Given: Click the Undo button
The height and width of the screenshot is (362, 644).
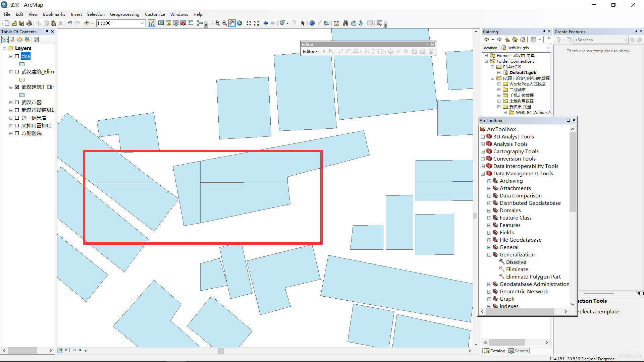Looking at the screenshot, I should 70,23.
